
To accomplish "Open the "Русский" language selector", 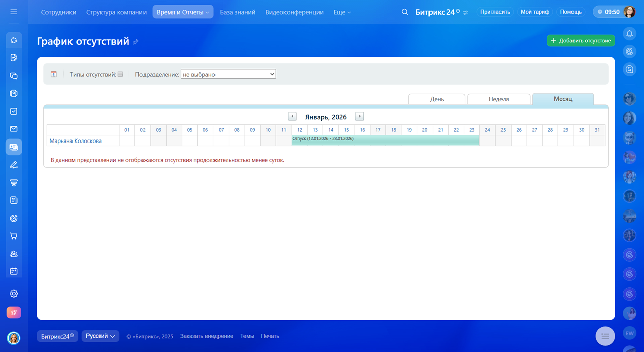I will [100, 336].
